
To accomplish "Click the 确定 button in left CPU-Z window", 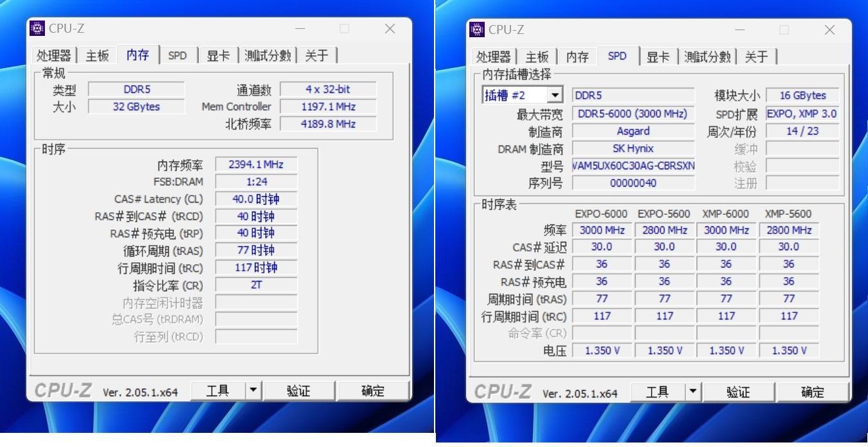I will 373,391.
